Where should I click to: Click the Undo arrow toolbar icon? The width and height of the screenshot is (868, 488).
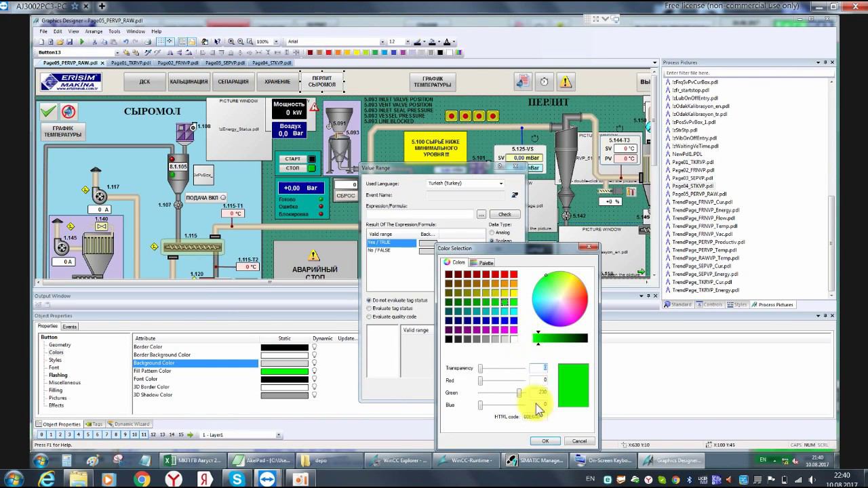(126, 41)
